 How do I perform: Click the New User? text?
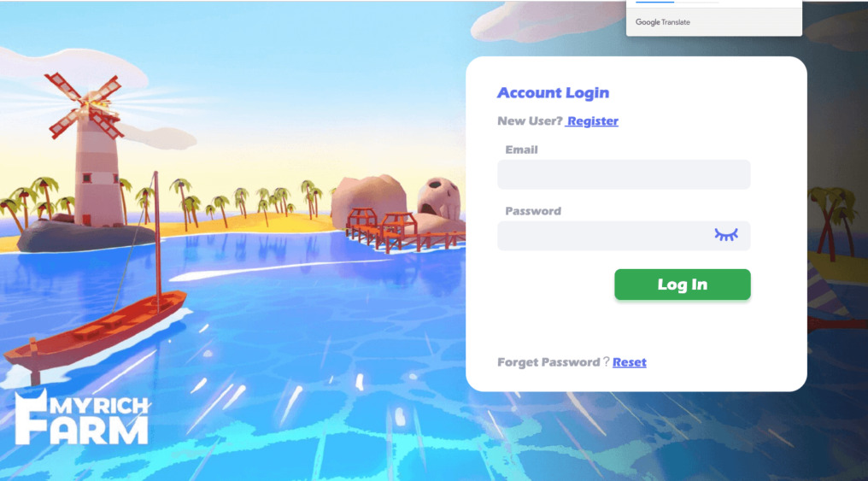pyautogui.click(x=530, y=120)
